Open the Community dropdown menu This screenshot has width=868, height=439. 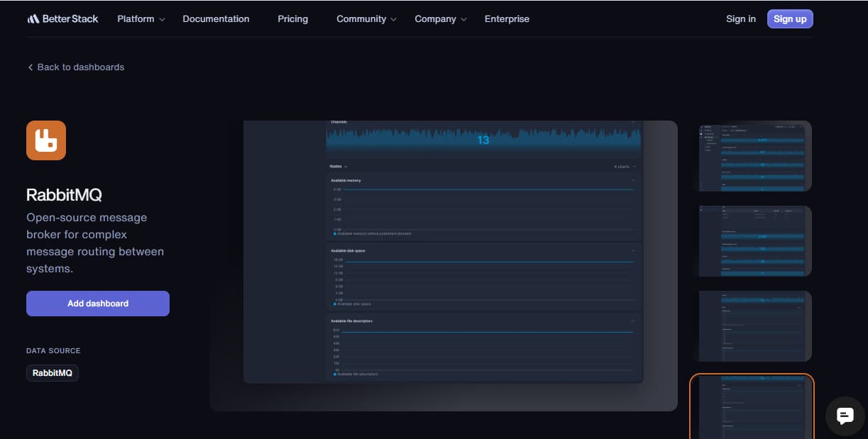coord(366,19)
